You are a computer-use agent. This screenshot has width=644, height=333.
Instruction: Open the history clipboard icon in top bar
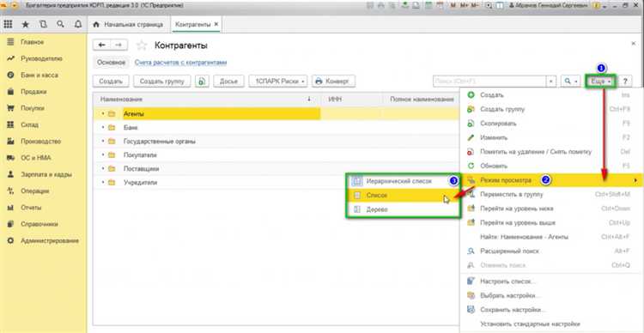pyautogui.click(x=43, y=25)
